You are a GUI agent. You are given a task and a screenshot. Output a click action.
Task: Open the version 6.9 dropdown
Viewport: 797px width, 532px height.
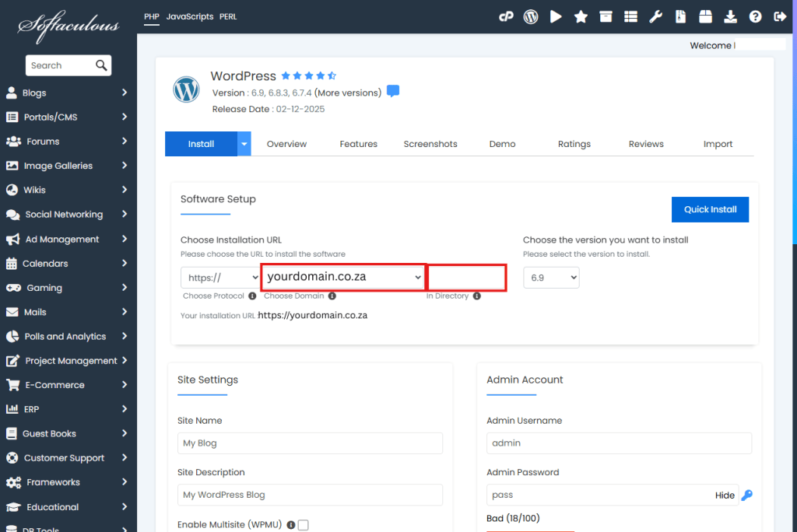551,278
